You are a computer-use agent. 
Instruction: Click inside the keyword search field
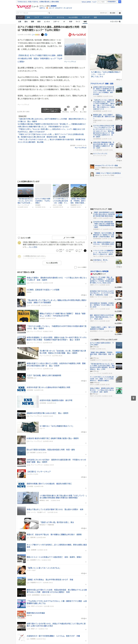click(32, 13)
